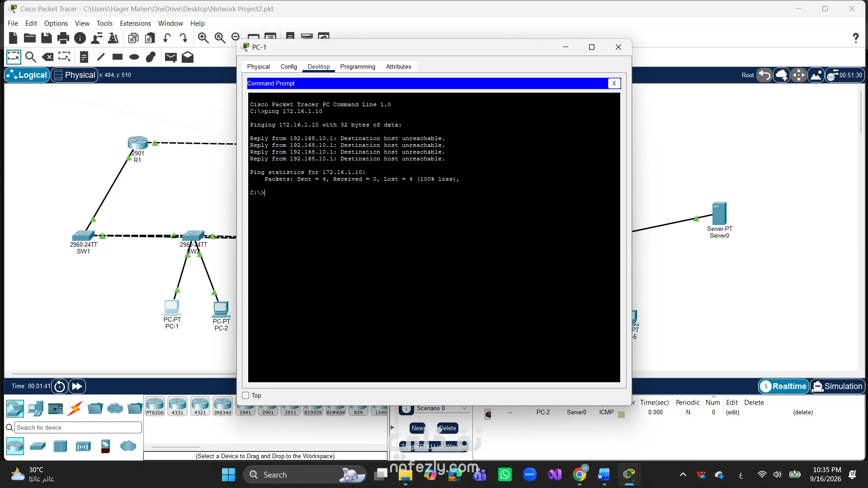Open the Config tab in PC-1

point(289,66)
